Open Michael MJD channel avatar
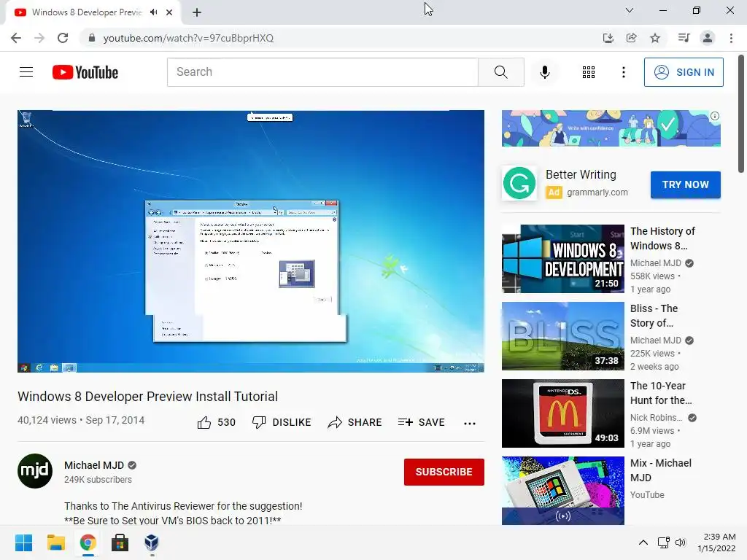The width and height of the screenshot is (747, 560). [35, 471]
